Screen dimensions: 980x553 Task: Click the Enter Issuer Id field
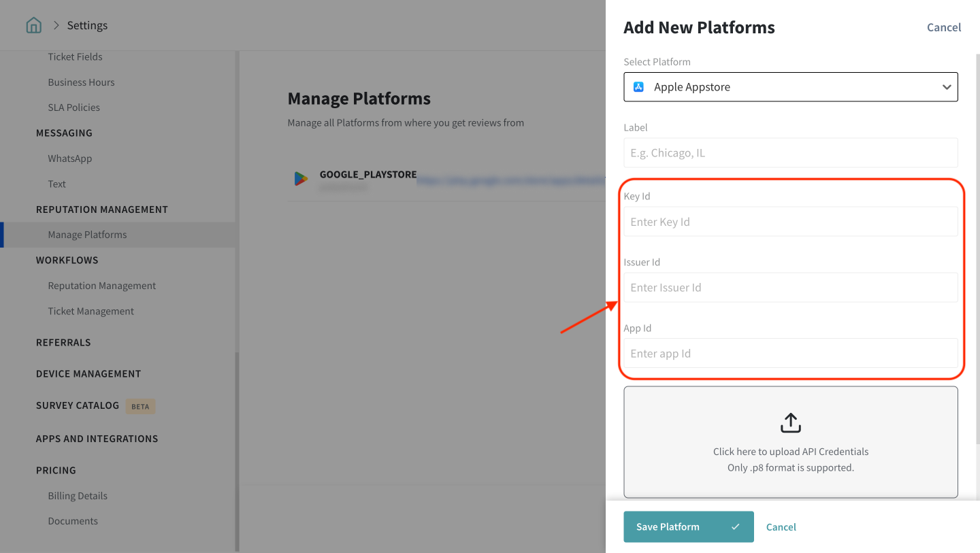point(790,288)
